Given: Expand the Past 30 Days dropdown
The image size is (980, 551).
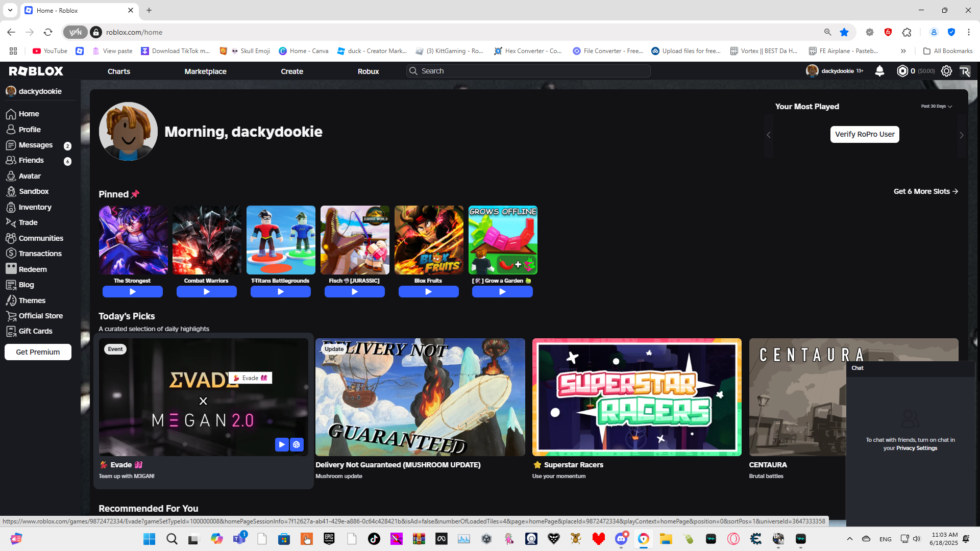Looking at the screenshot, I should 937,106.
